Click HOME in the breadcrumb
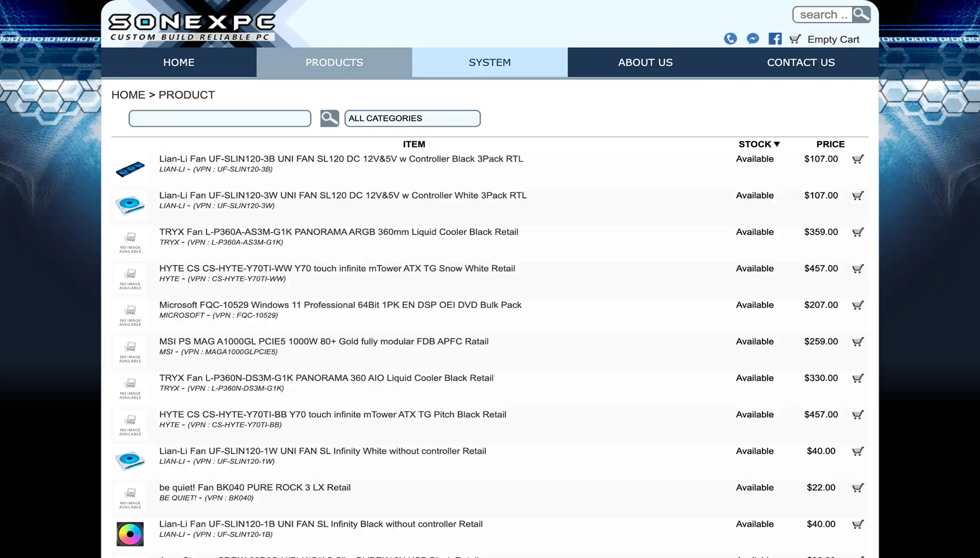Viewport: 980px width, 558px height. (128, 95)
